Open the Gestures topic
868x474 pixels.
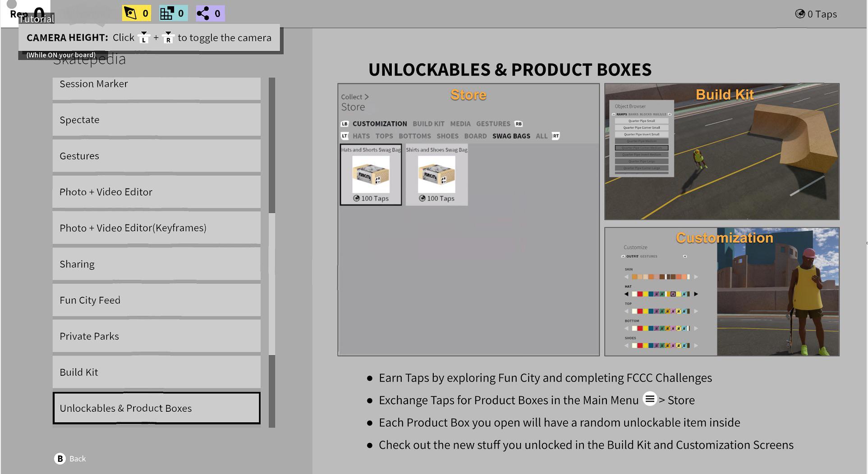[x=156, y=156]
